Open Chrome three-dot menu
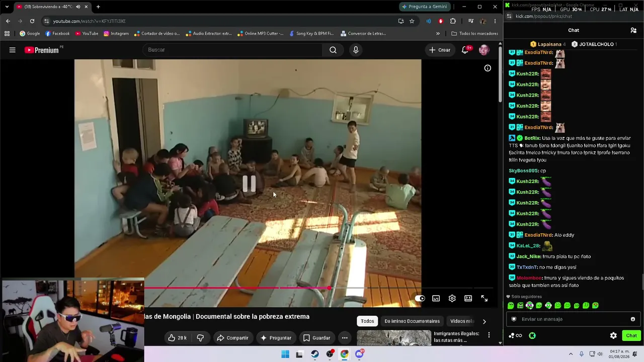 (x=495, y=21)
